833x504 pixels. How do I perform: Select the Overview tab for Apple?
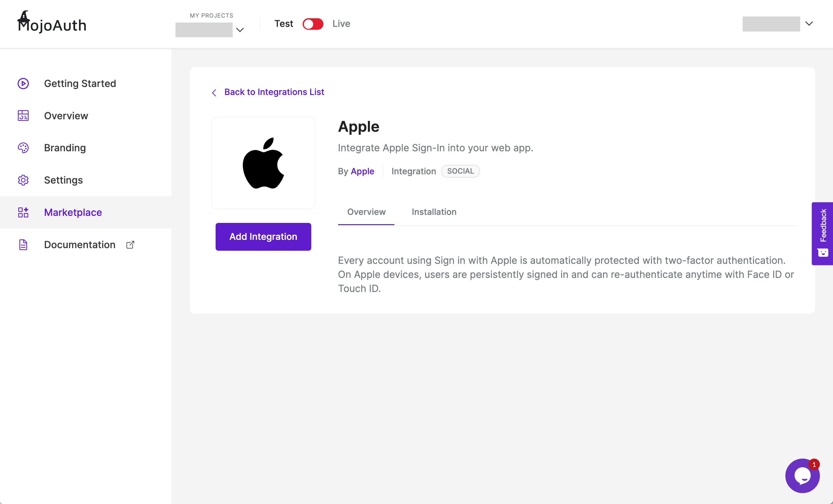pyautogui.click(x=366, y=212)
